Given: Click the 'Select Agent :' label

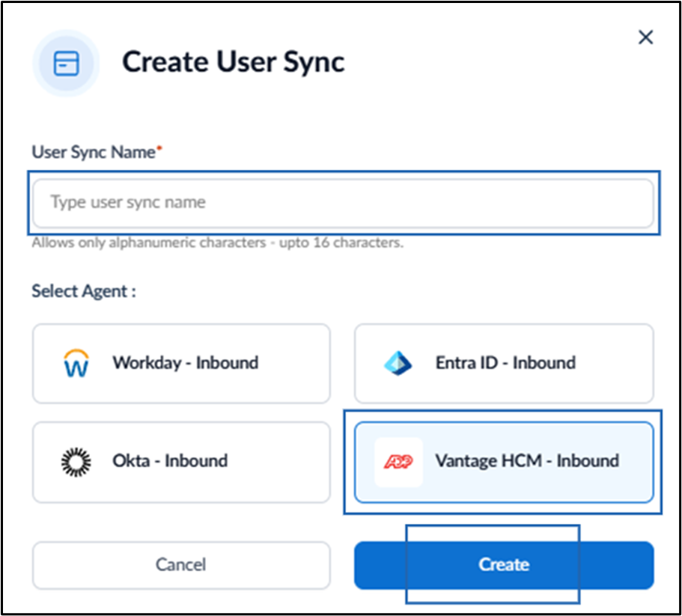Looking at the screenshot, I should click(x=84, y=291).
